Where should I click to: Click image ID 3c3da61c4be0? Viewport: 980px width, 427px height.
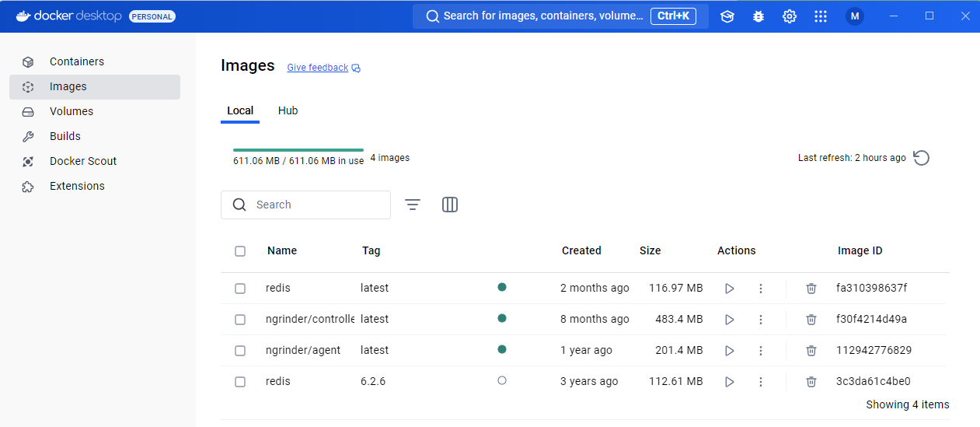873,381
